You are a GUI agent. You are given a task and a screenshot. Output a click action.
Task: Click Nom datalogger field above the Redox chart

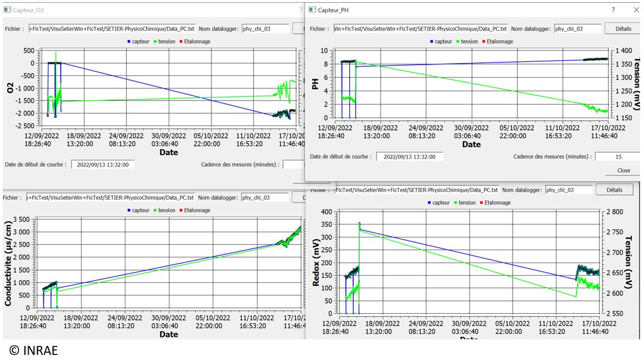coord(569,190)
